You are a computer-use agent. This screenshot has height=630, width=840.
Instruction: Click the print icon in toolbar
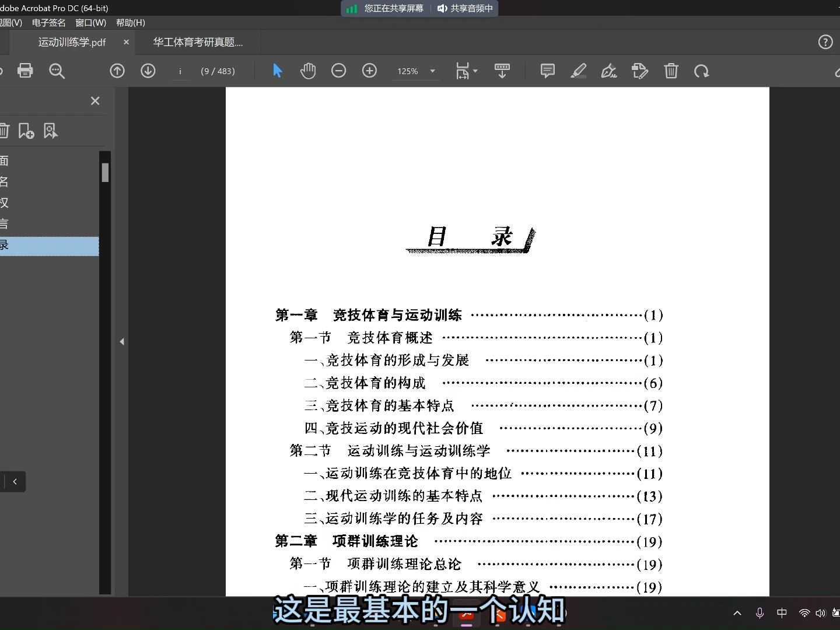point(25,71)
